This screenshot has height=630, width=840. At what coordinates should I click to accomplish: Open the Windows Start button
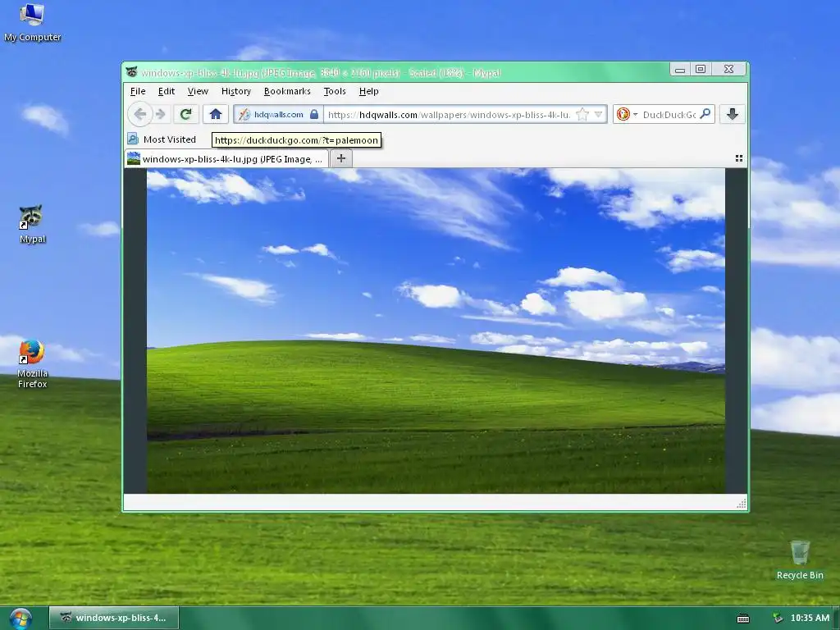pyautogui.click(x=21, y=619)
